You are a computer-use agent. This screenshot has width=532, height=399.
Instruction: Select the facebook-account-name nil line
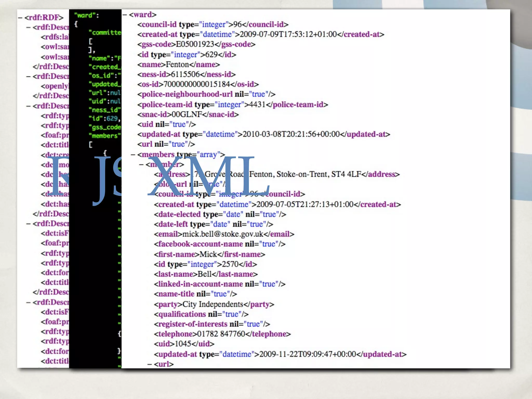pos(220,244)
